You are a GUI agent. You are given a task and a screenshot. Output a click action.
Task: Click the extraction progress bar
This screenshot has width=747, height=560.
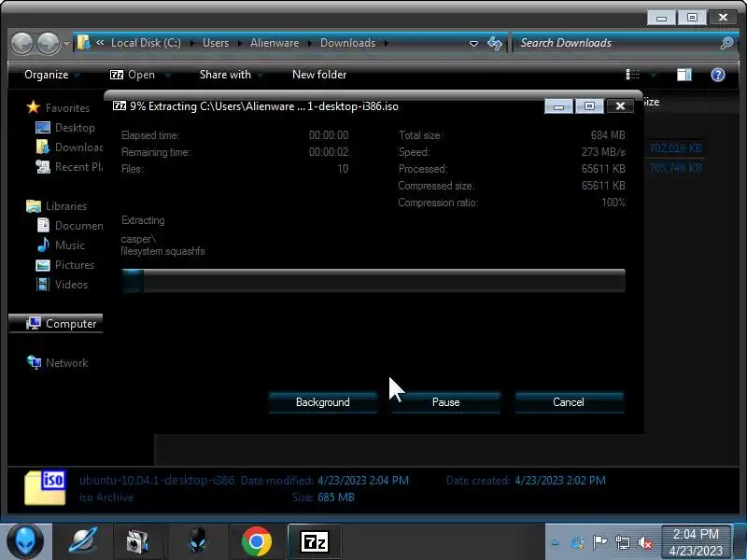[x=373, y=281]
